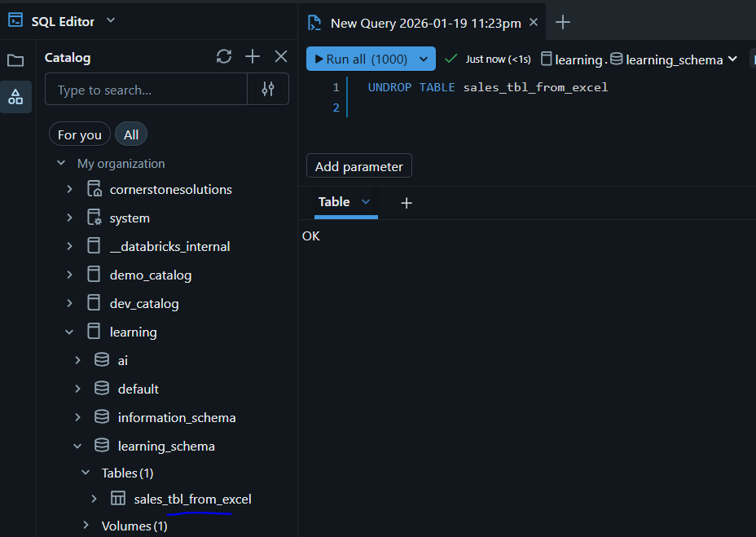Viewport: 756px width, 537px height.
Task: Refresh the catalog tree
Action: (x=224, y=56)
